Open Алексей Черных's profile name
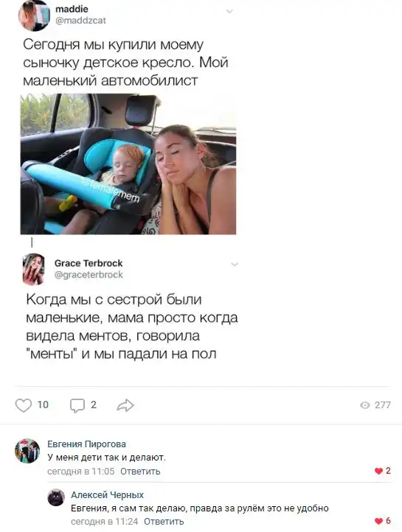The width and height of the screenshot is (402, 532). tap(107, 495)
